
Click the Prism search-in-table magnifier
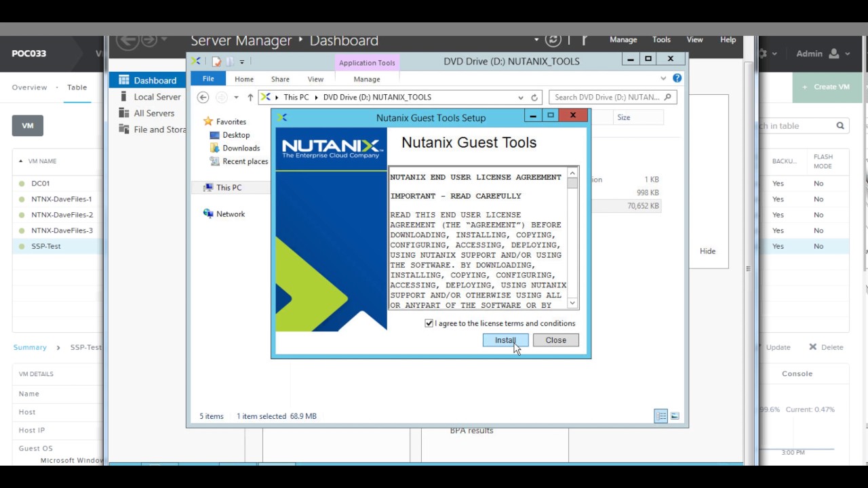click(840, 125)
